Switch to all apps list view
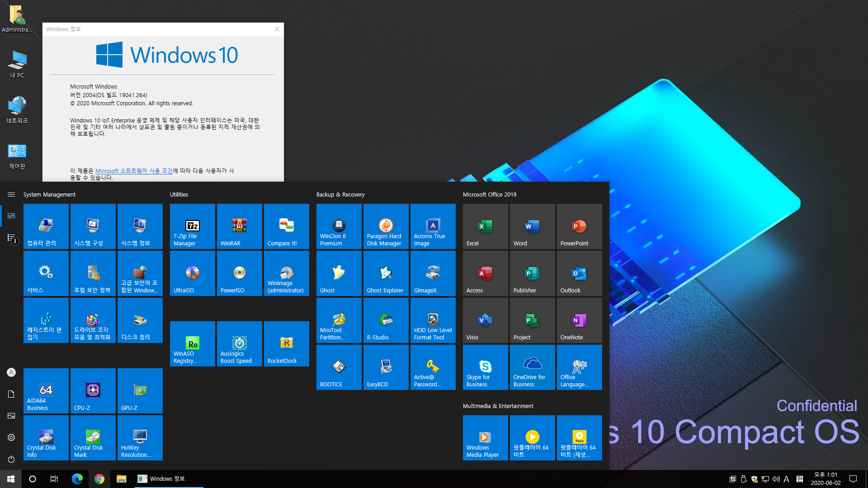 11,238
